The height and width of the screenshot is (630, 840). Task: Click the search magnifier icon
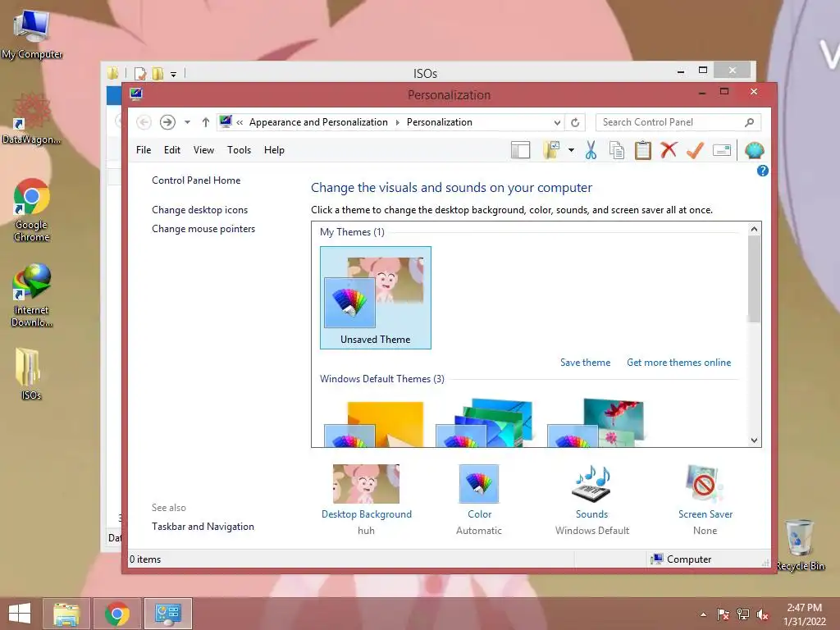click(x=750, y=122)
